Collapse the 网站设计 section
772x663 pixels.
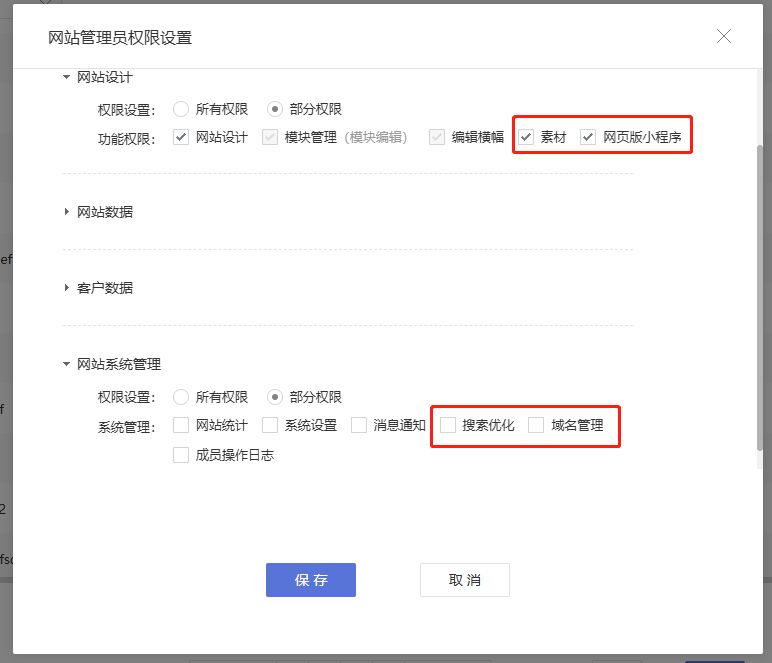67,77
